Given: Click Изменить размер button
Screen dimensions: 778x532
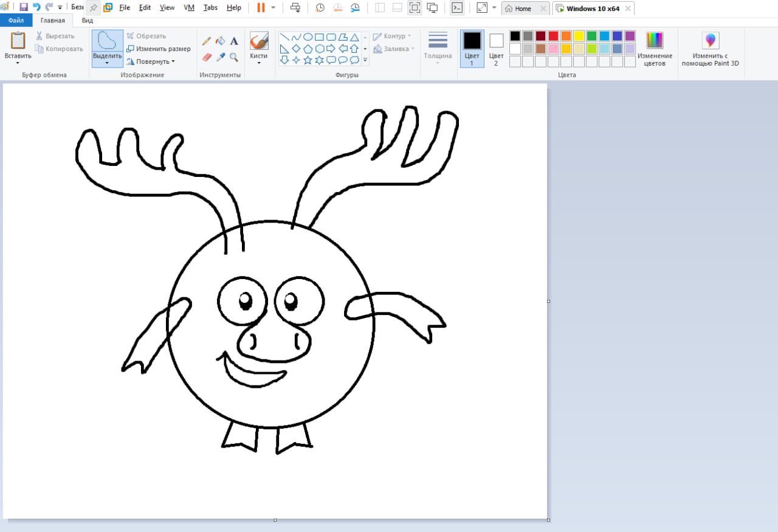Looking at the screenshot, I should click(158, 49).
